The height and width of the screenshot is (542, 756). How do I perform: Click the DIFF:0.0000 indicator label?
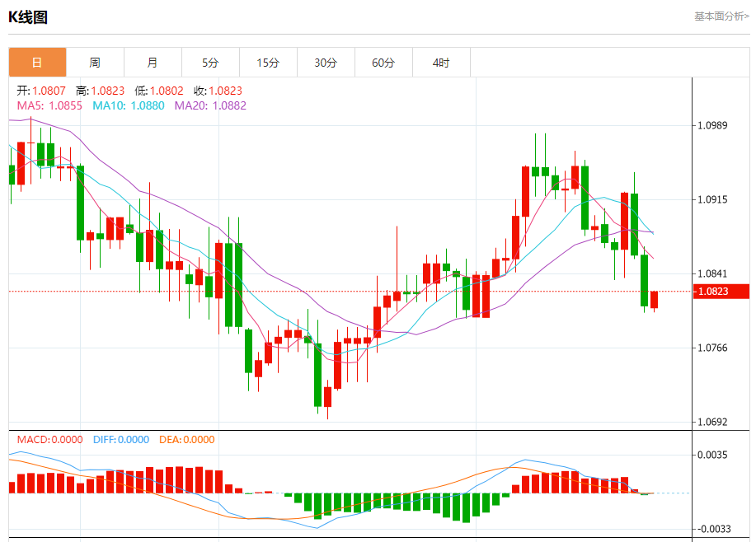121,439
